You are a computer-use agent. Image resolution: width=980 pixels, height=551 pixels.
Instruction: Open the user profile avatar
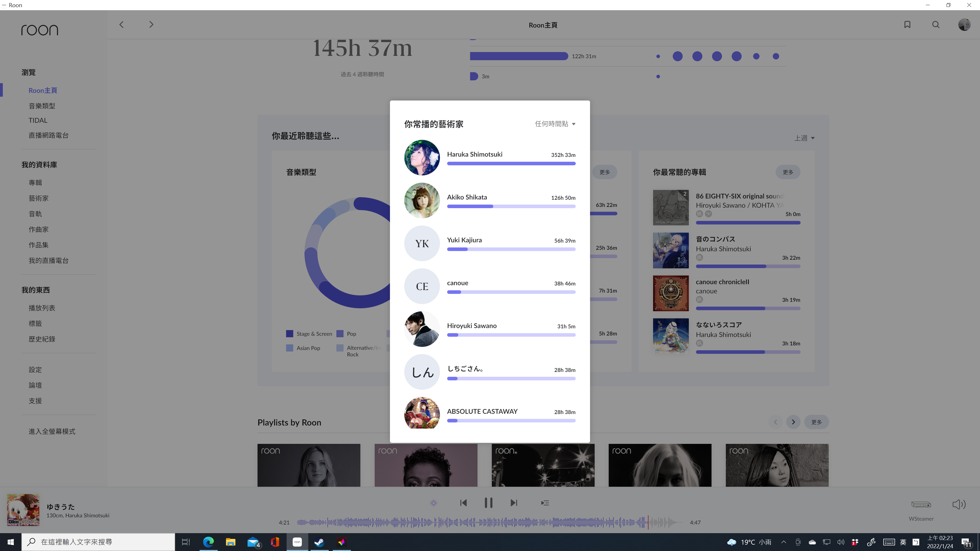[x=964, y=25]
